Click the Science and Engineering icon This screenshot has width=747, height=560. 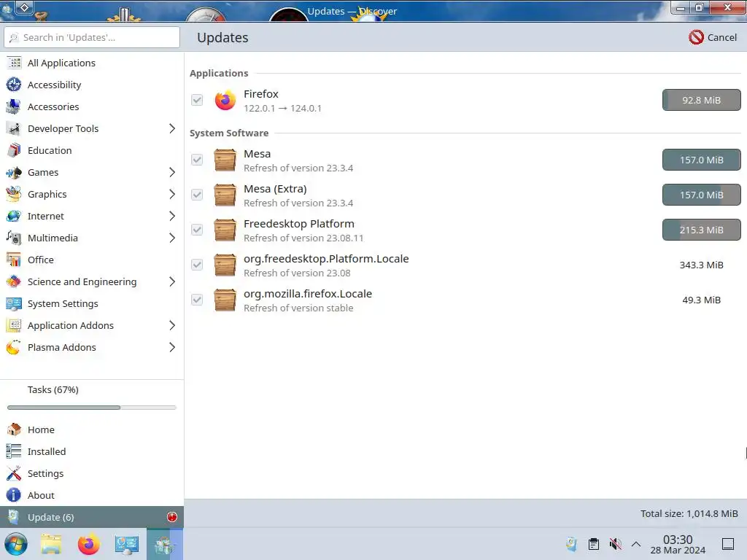point(14,282)
